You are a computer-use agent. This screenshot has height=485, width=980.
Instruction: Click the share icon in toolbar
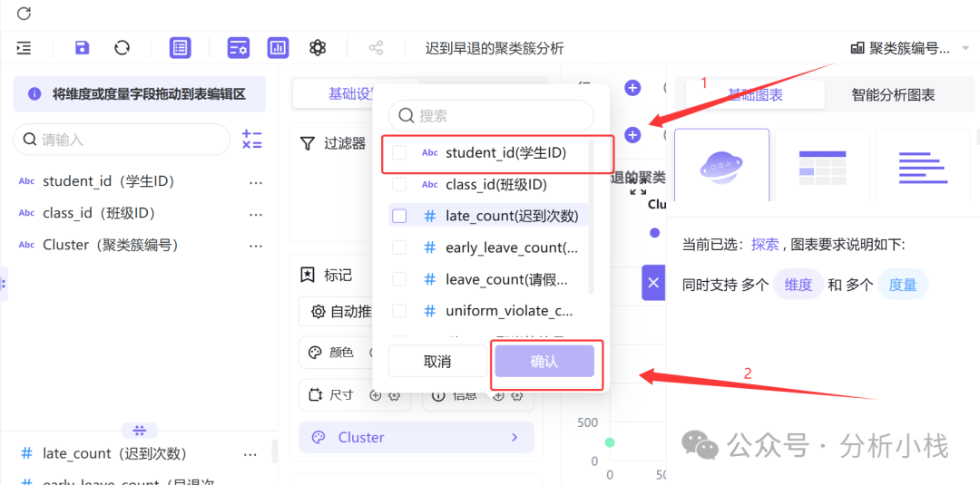(376, 48)
